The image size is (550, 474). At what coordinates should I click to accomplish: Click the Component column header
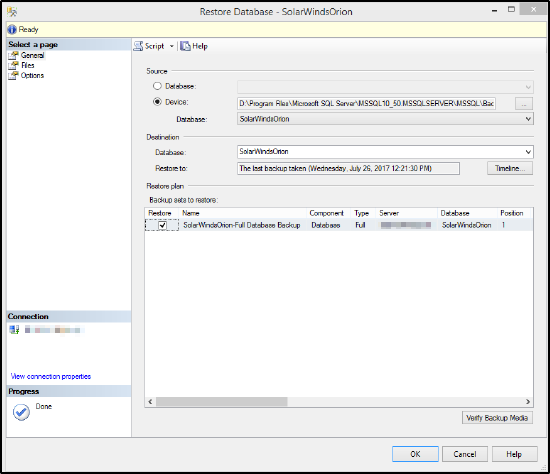[329, 213]
